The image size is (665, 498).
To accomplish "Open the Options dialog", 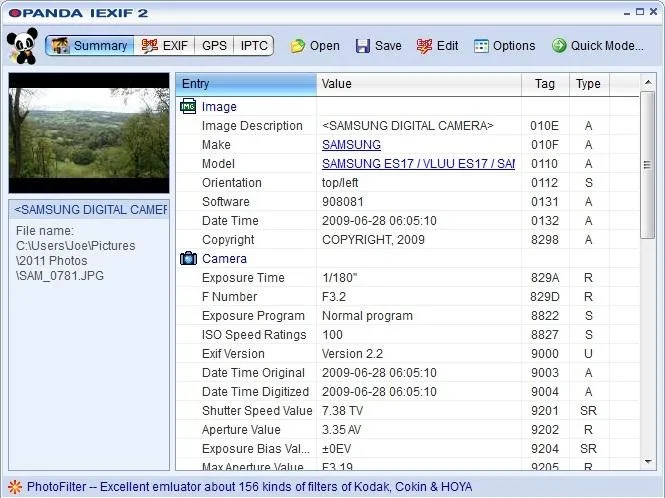I will click(x=504, y=46).
